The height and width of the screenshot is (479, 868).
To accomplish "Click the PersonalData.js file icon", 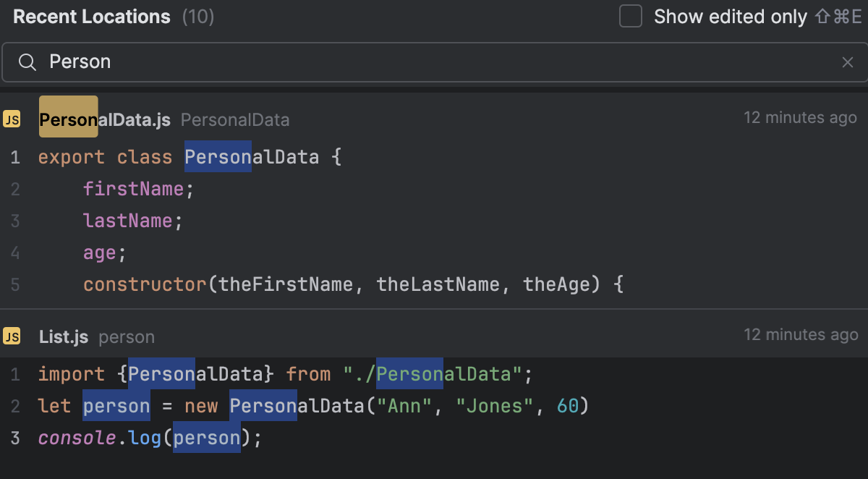I will coord(12,119).
